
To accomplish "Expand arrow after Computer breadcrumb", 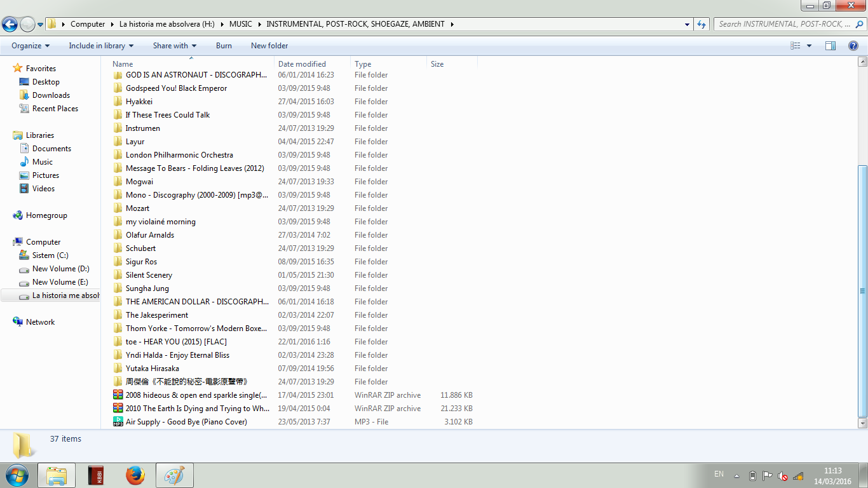I will tap(112, 24).
